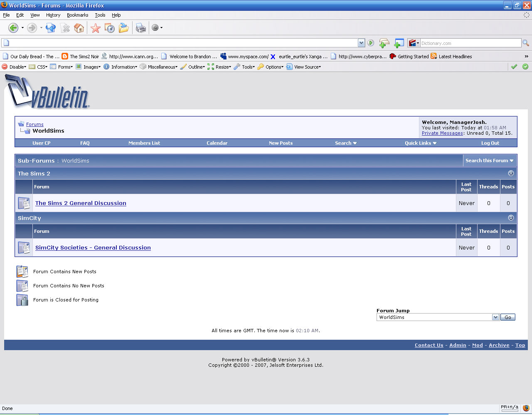Click the forum status icon beside SimCity Societies
This screenshot has height=415, width=532.
[x=24, y=248]
